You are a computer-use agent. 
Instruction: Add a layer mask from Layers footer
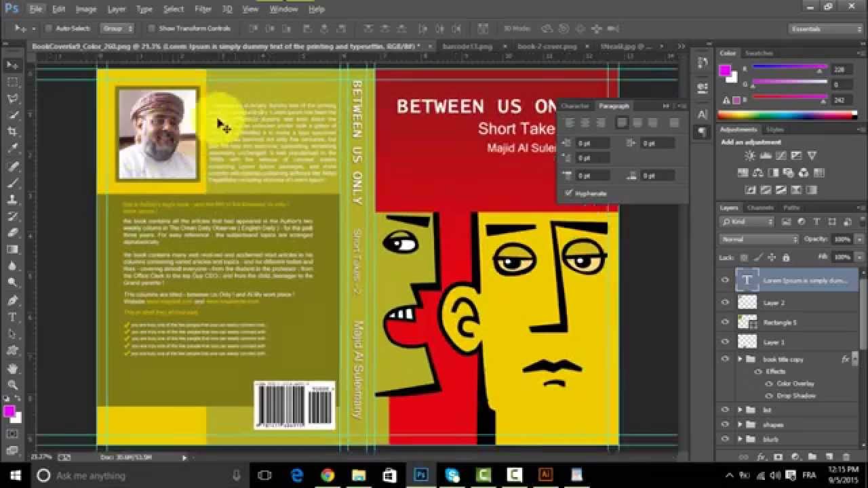(x=778, y=457)
